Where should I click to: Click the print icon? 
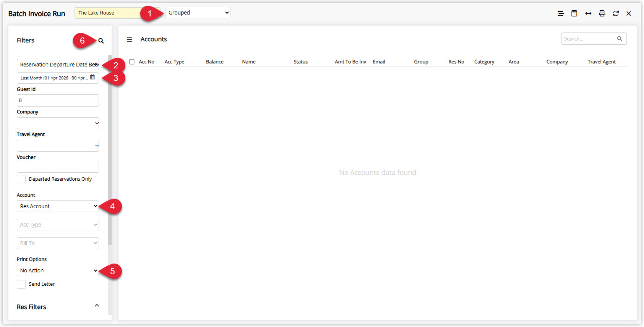(602, 13)
